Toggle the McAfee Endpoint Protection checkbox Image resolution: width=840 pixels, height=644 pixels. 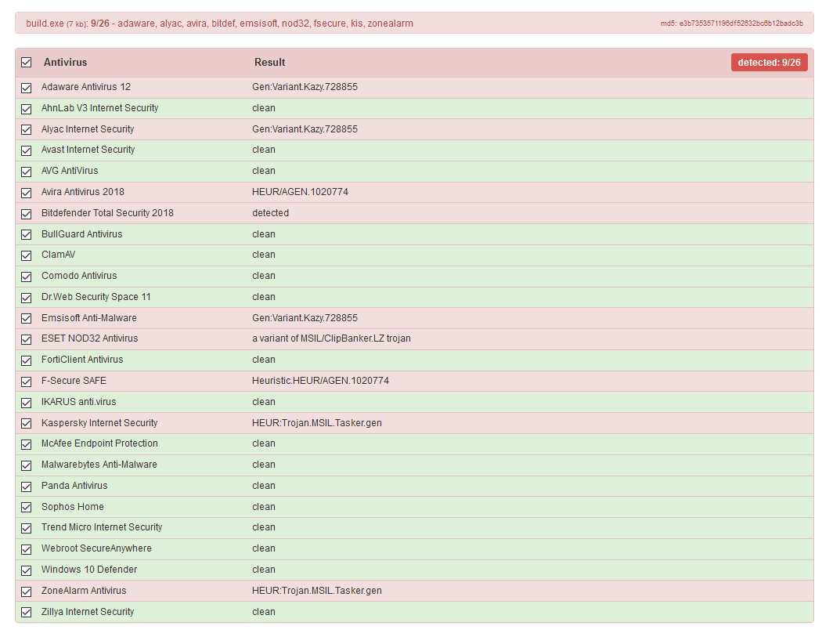tap(27, 444)
